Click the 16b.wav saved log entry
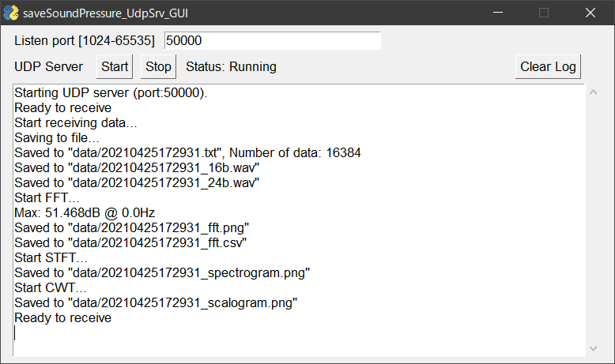Screen dimensions: 615x364 point(137,168)
